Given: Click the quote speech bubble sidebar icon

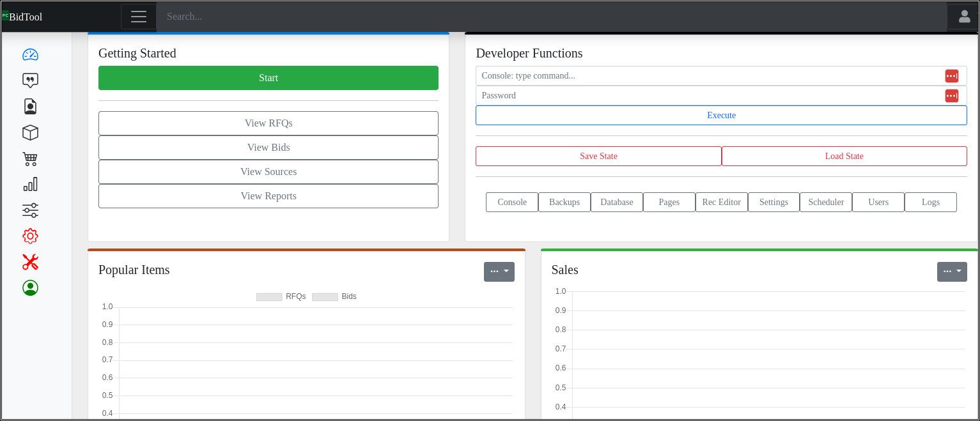Looking at the screenshot, I should click(x=30, y=80).
